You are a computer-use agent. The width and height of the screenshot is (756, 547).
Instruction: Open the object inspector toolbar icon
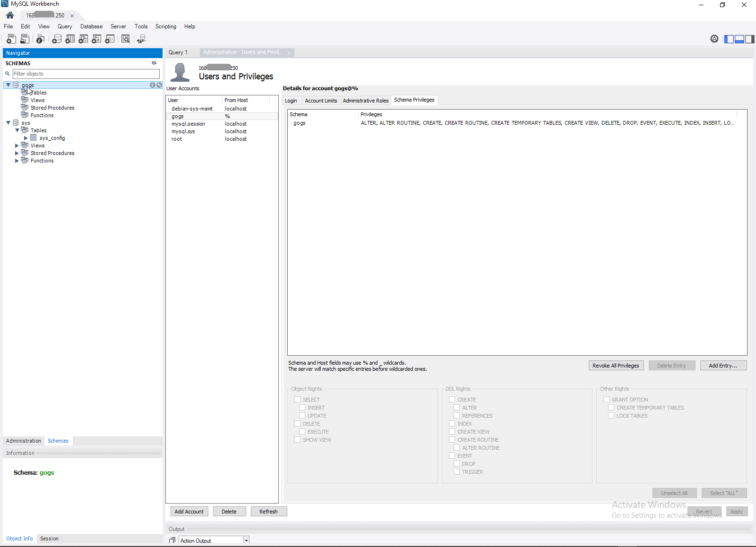click(41, 39)
